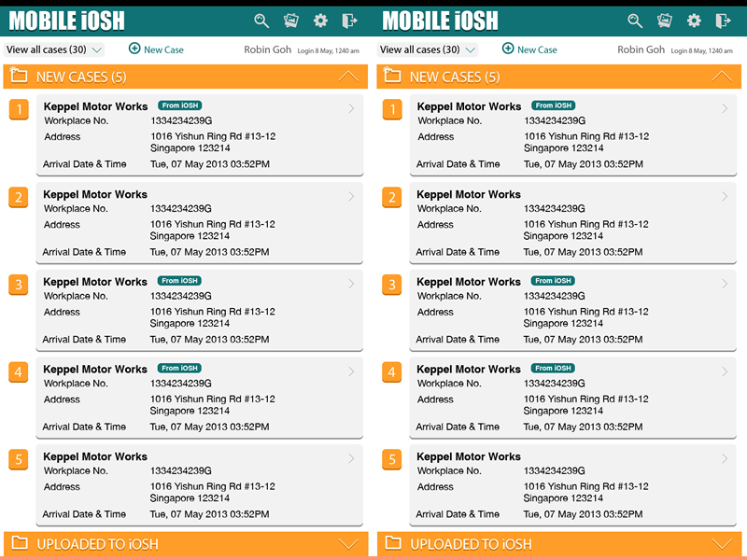Click 'From iOSH' tag on case 4, right screen
747x560 pixels.
pyautogui.click(x=553, y=368)
